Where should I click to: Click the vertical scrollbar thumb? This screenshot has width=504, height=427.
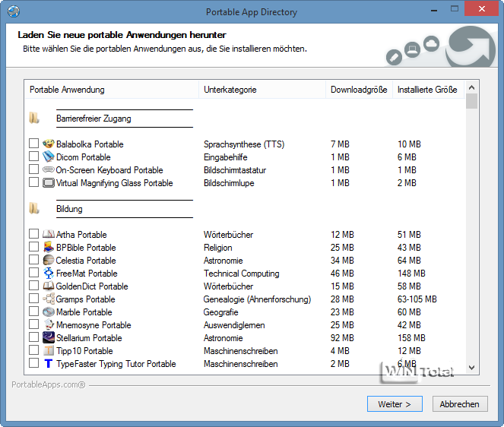pyautogui.click(x=471, y=101)
